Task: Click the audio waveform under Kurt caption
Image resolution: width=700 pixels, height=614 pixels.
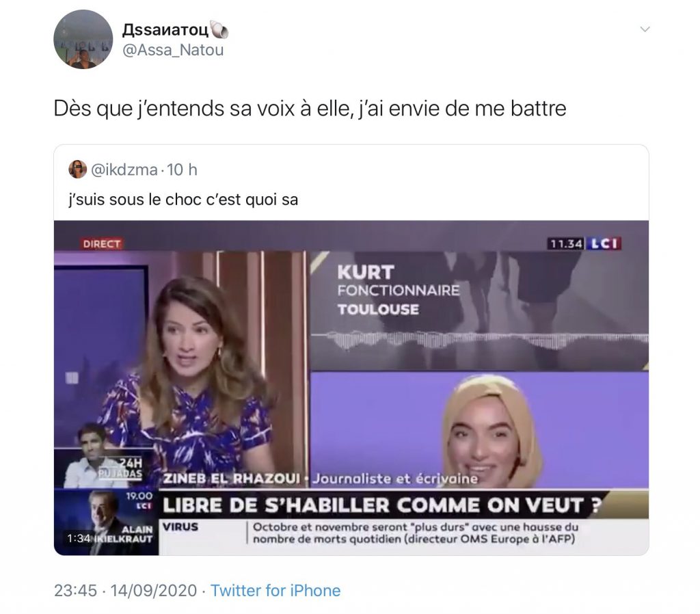Action: tap(479, 341)
